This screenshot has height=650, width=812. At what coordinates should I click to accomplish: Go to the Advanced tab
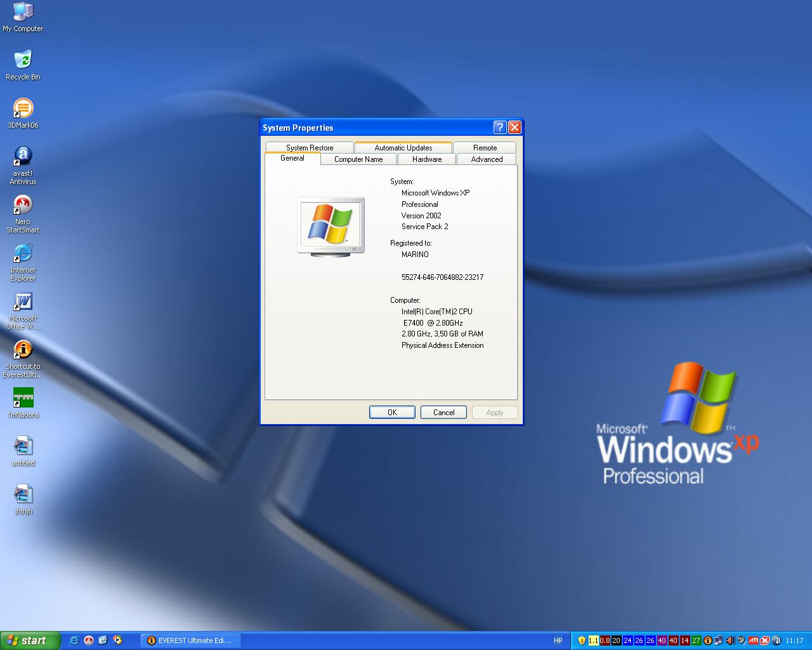[x=487, y=159]
